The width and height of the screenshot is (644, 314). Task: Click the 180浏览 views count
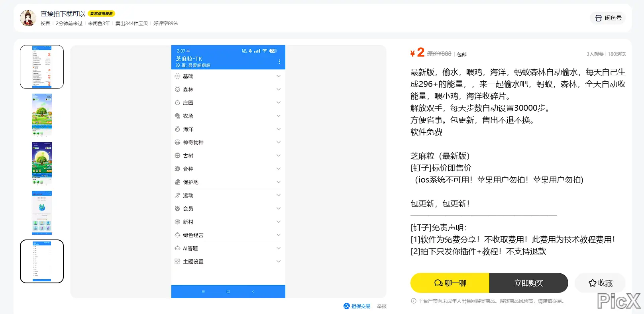[x=617, y=54]
